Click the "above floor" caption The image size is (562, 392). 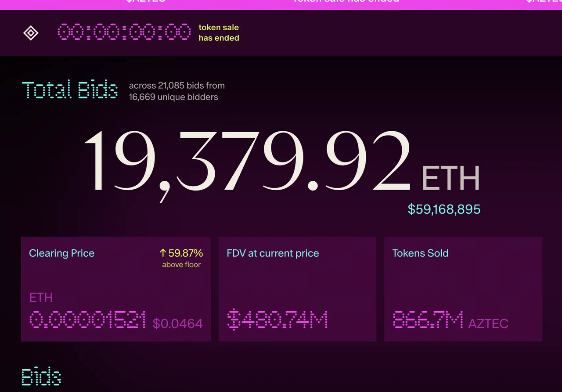click(x=181, y=265)
